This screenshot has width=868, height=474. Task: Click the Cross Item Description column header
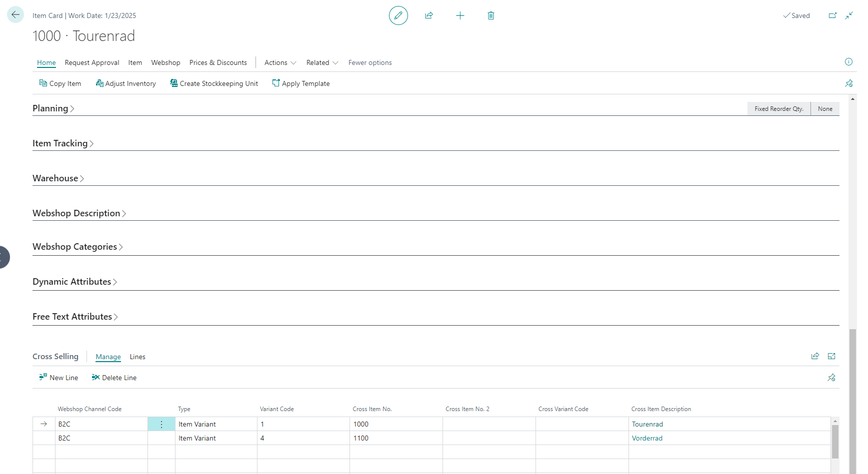click(661, 409)
